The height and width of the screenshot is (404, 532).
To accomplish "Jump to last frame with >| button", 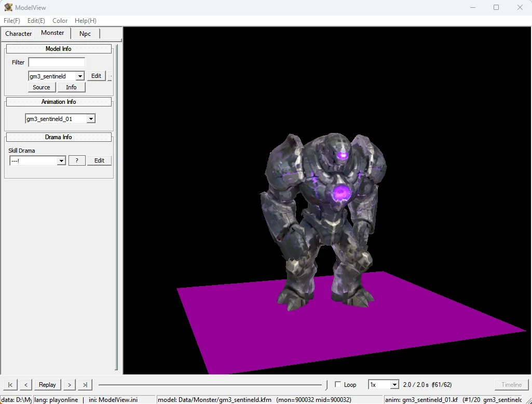I will click(x=85, y=385).
